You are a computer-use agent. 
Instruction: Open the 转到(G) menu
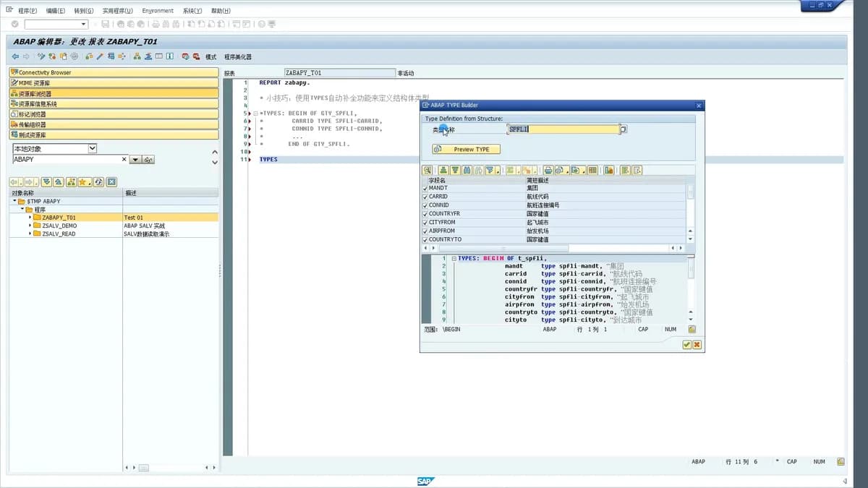[83, 11]
